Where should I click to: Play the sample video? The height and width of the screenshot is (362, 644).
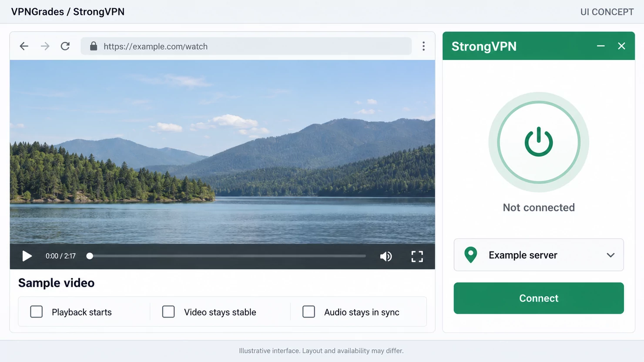pos(27,256)
